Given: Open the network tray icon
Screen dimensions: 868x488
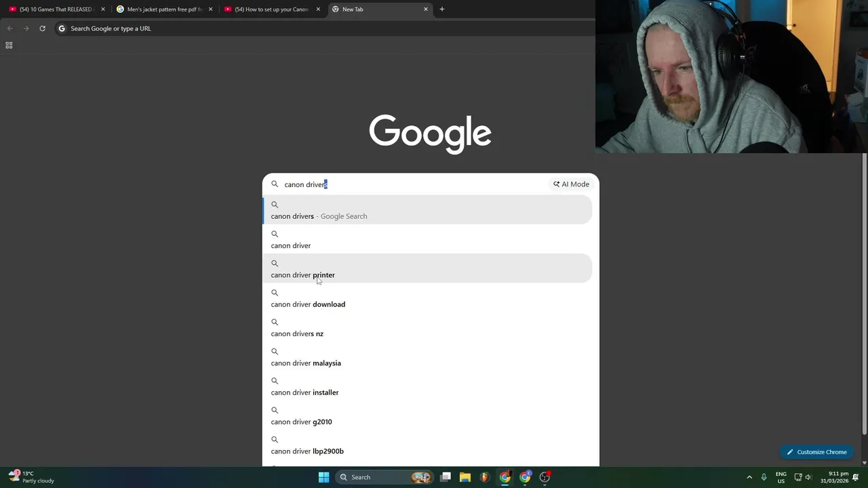Looking at the screenshot, I should click(x=798, y=477).
